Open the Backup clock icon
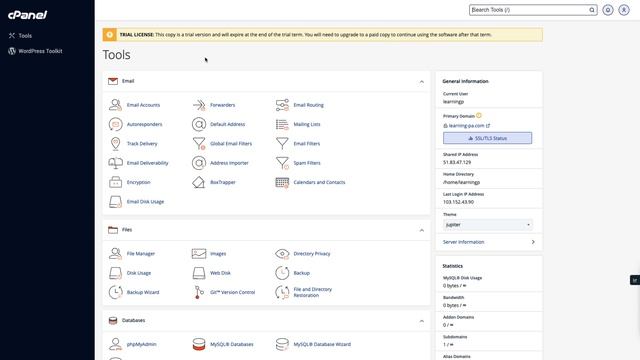Viewport: 640px width, 360px height. (282, 273)
